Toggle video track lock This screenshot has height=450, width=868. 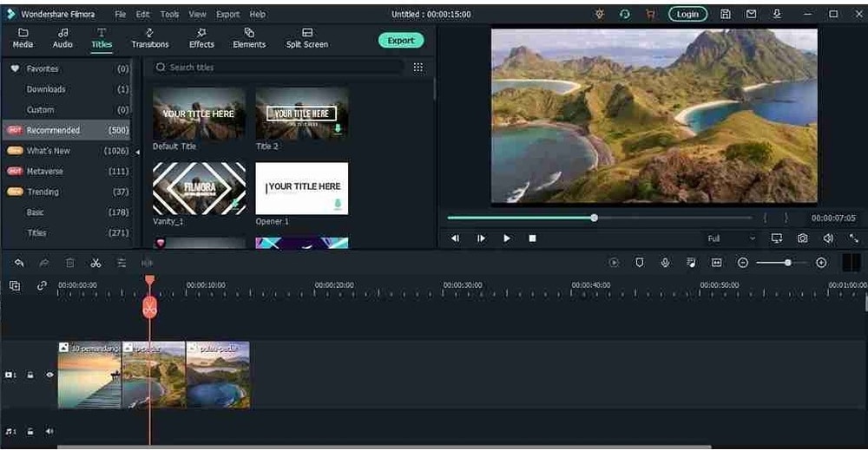coord(30,375)
